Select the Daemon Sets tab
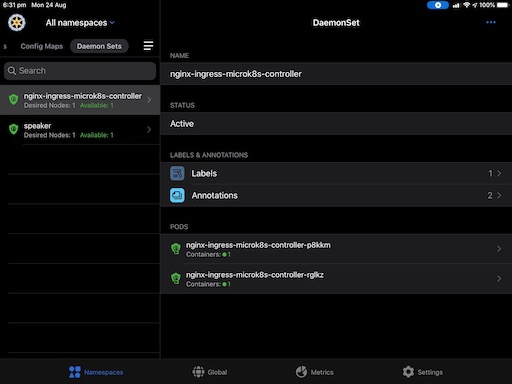Image resolution: width=512 pixels, height=384 pixels. pyautogui.click(x=99, y=46)
